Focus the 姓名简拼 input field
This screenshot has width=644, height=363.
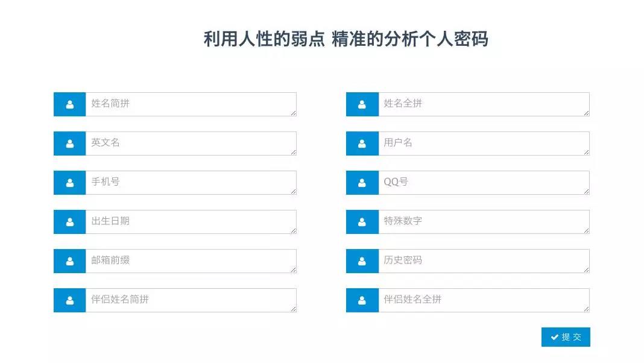(x=191, y=104)
